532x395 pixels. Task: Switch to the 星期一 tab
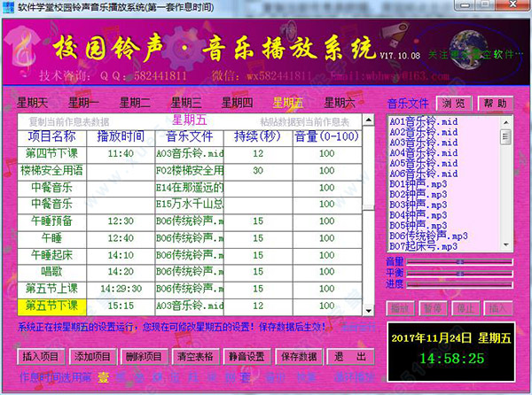click(83, 103)
